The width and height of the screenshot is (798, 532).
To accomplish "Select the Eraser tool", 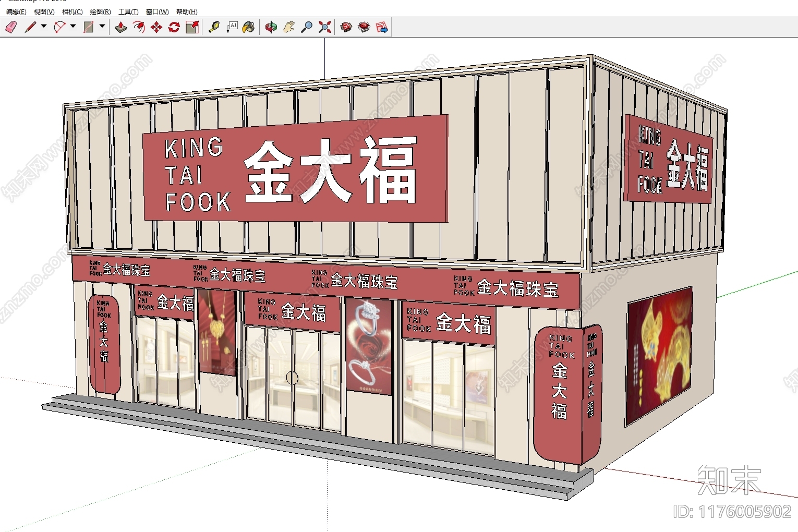I will (x=11, y=27).
